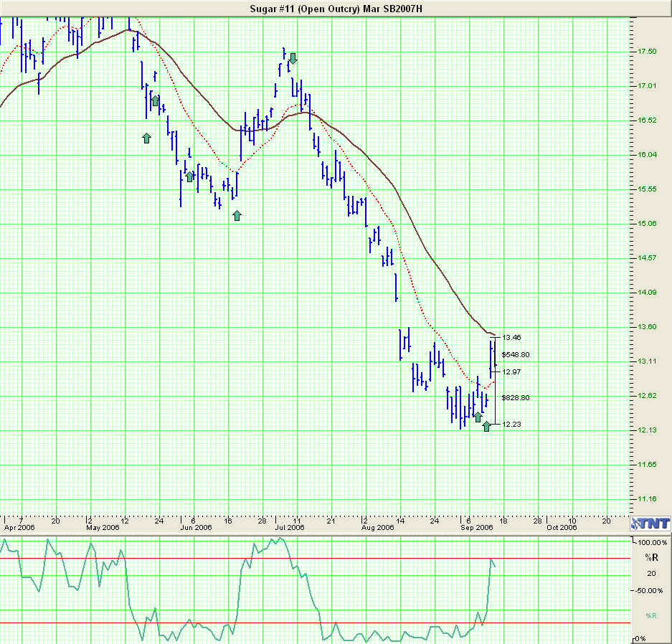Image resolution: width=672 pixels, height=644 pixels.
Task: Click the teal %R indicator label
Action: (651, 616)
